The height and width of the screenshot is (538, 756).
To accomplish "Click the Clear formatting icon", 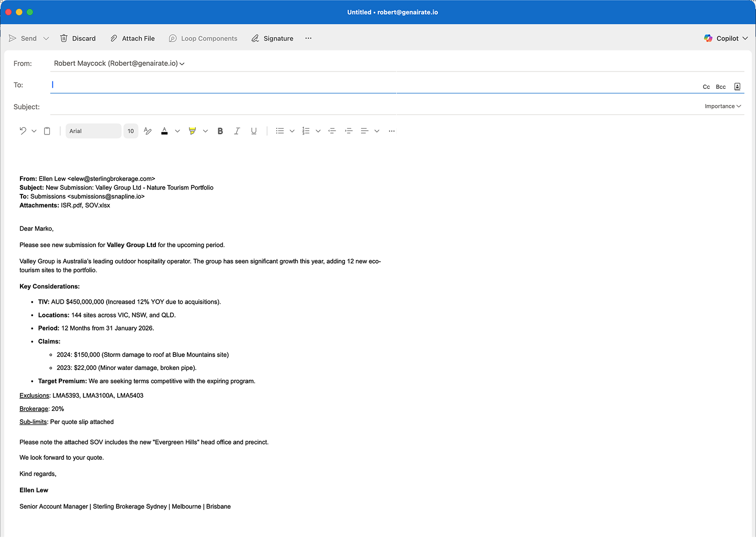I will pos(148,131).
